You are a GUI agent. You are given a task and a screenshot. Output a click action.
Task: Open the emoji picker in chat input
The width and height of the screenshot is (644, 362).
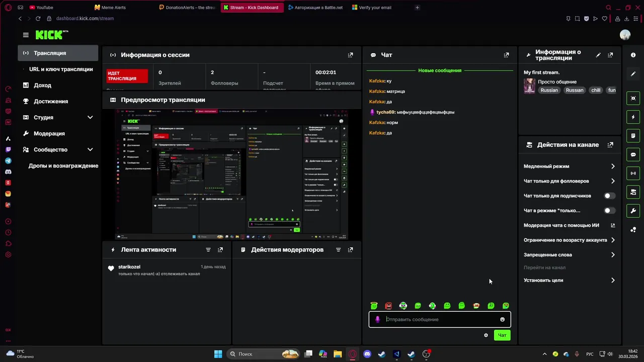coord(502,320)
